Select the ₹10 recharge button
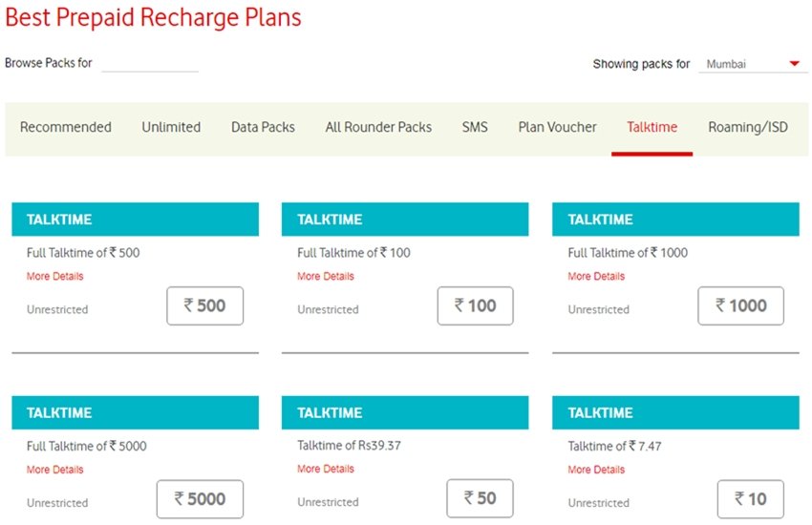The image size is (812, 525). 750,498
